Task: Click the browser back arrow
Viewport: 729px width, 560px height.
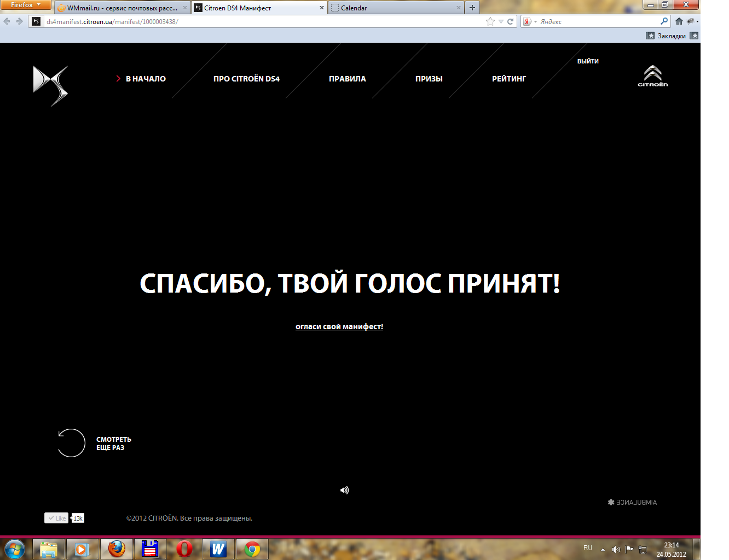Action: (7, 21)
